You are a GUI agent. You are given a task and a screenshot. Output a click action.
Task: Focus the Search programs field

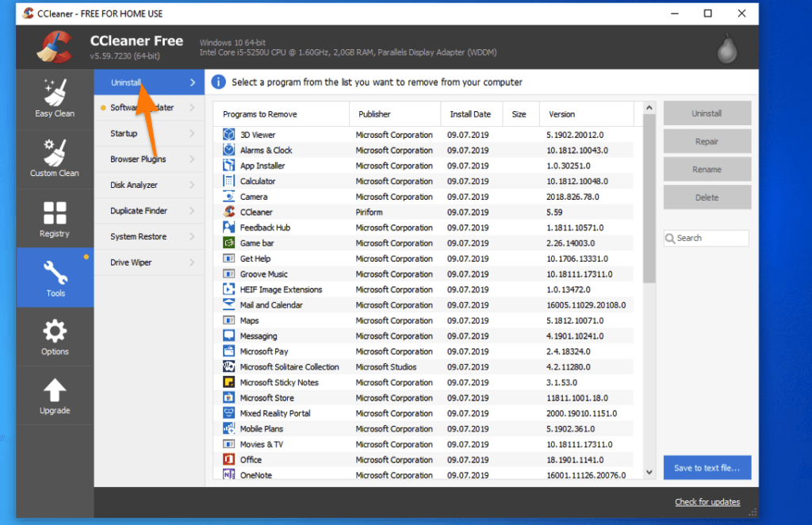(x=707, y=238)
